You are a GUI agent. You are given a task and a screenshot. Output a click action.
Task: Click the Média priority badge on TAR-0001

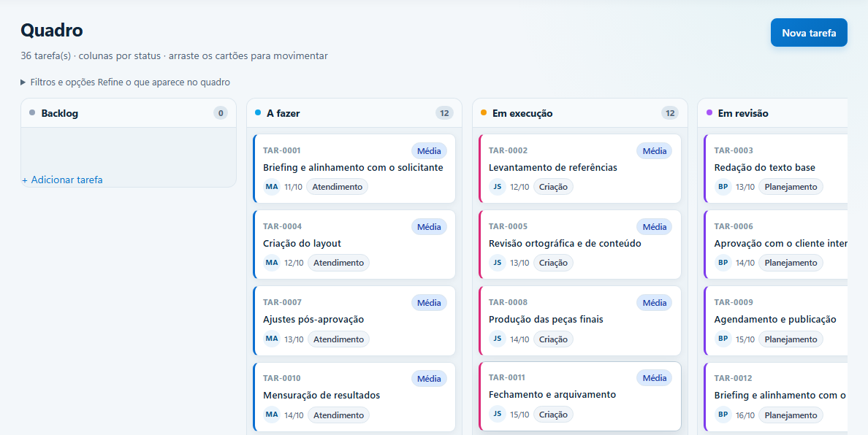429,151
